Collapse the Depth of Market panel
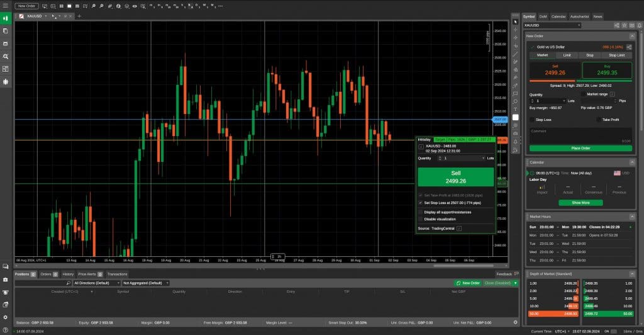This screenshot has height=335, width=644. 632,274
